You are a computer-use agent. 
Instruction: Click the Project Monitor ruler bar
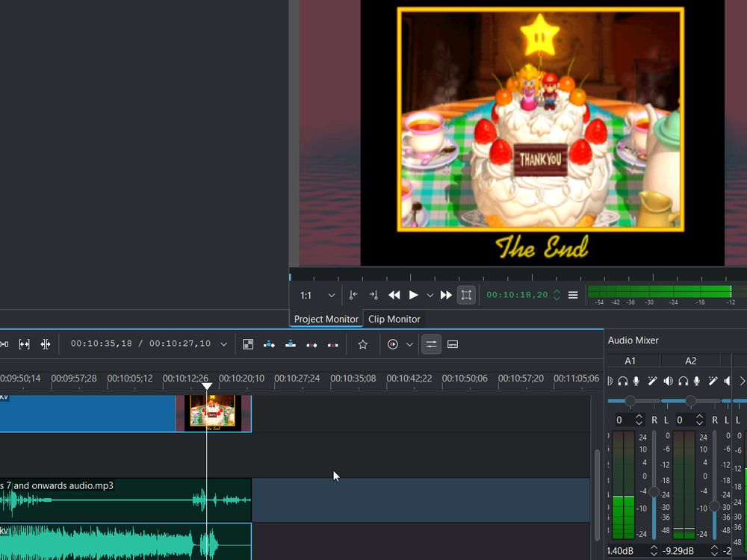click(518, 276)
